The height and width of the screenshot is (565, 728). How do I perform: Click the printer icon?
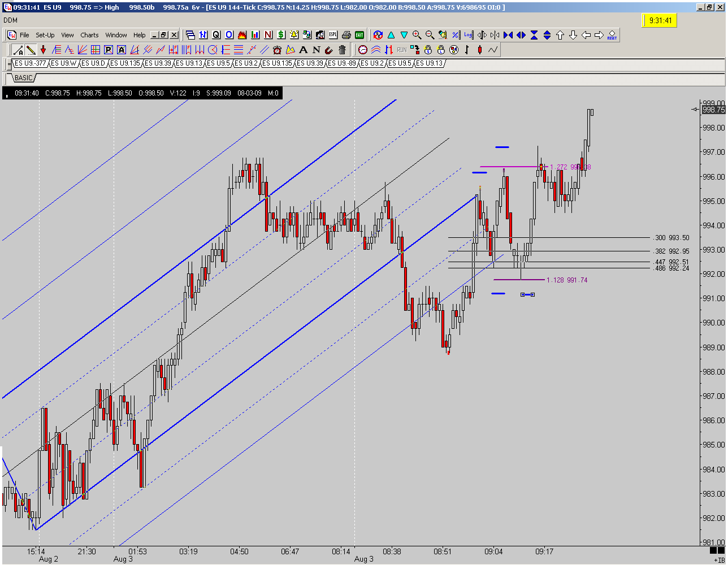point(346,35)
